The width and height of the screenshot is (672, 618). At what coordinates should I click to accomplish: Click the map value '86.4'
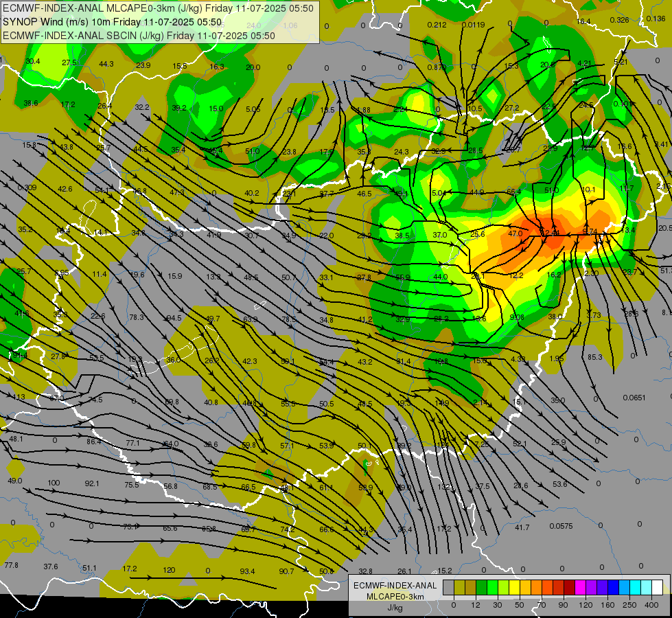point(94,442)
